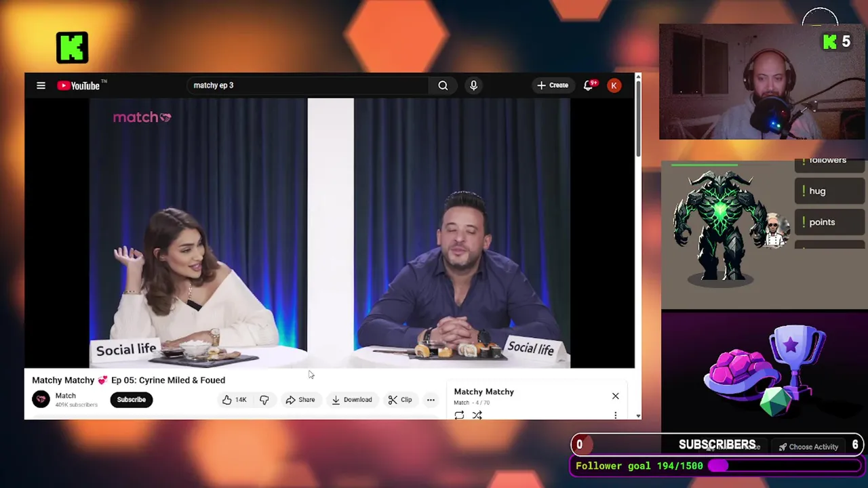This screenshot has width=868, height=488.
Task: Click the scrollbar down arrow
Action: [637, 415]
